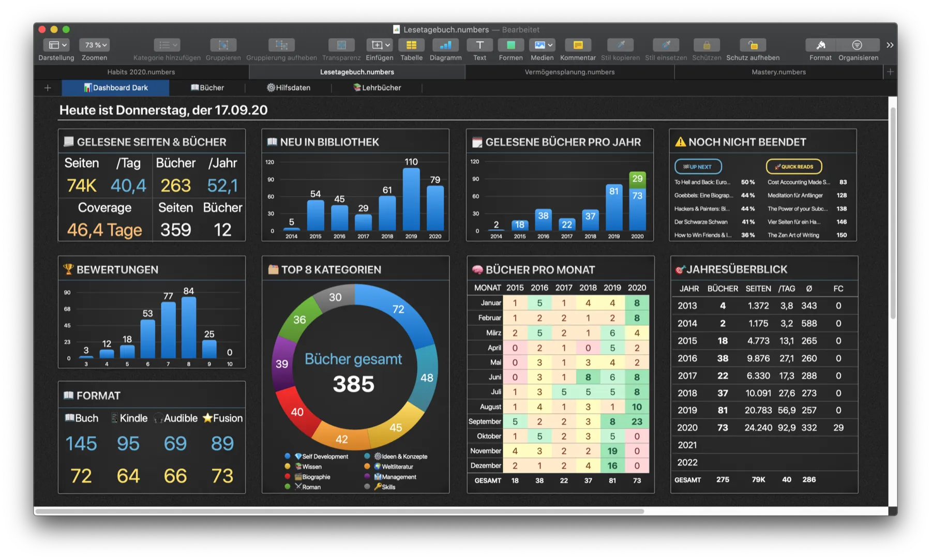This screenshot has height=560, width=931.
Task: Open the Organisieren panel
Action: [858, 46]
